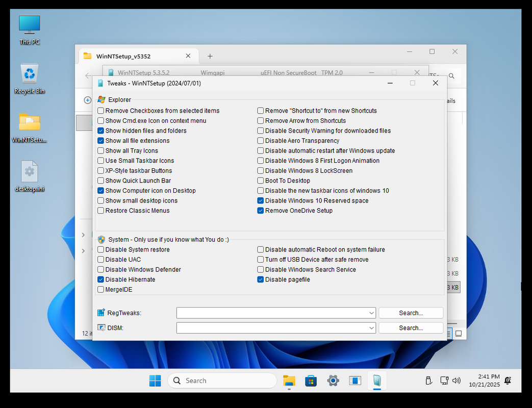
Task: Enable Boot To Desktop
Action: [x=261, y=181]
